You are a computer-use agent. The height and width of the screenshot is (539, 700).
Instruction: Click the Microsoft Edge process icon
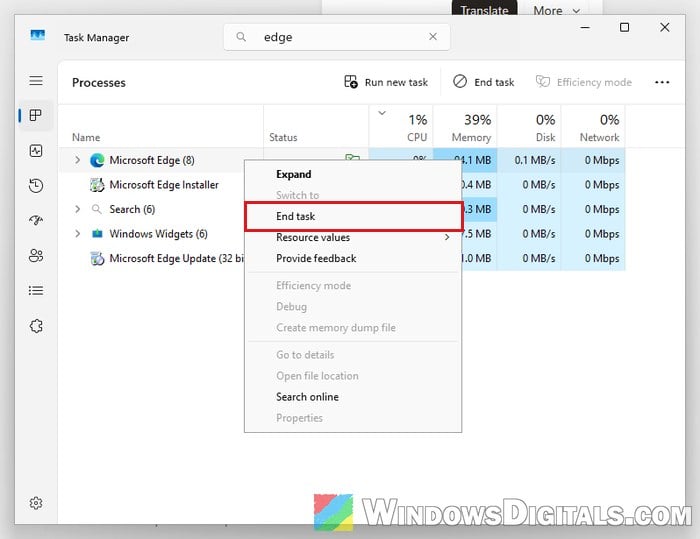[97, 160]
